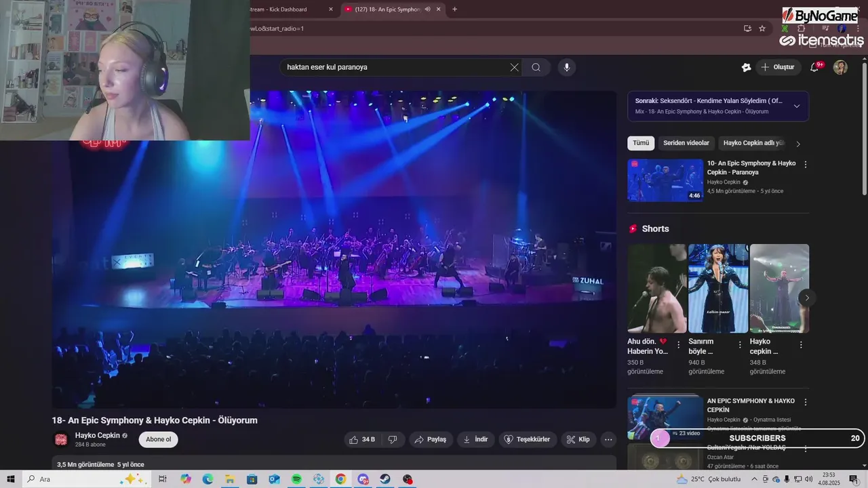The width and height of the screenshot is (868, 488).
Task: Open Spotify from the taskbar
Action: (296, 479)
